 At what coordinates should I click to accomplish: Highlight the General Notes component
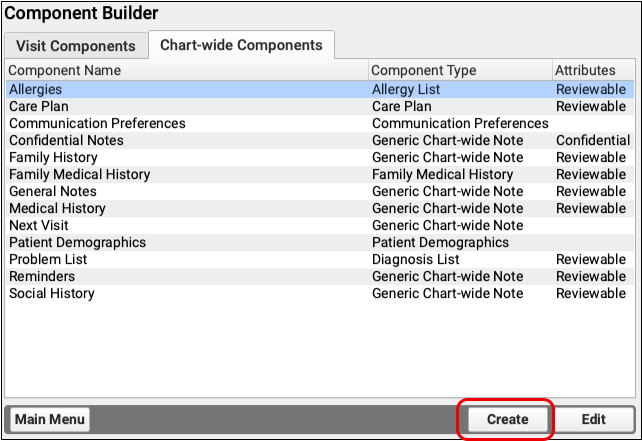tap(53, 191)
